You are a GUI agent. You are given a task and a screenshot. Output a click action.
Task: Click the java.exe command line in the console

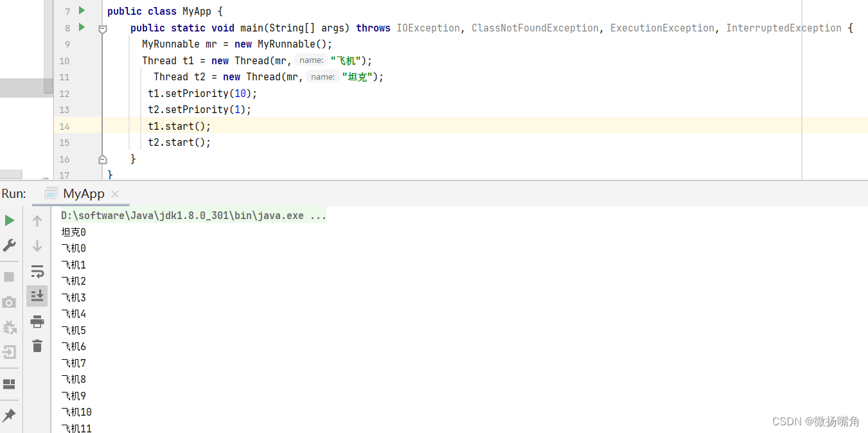pyautogui.click(x=194, y=216)
